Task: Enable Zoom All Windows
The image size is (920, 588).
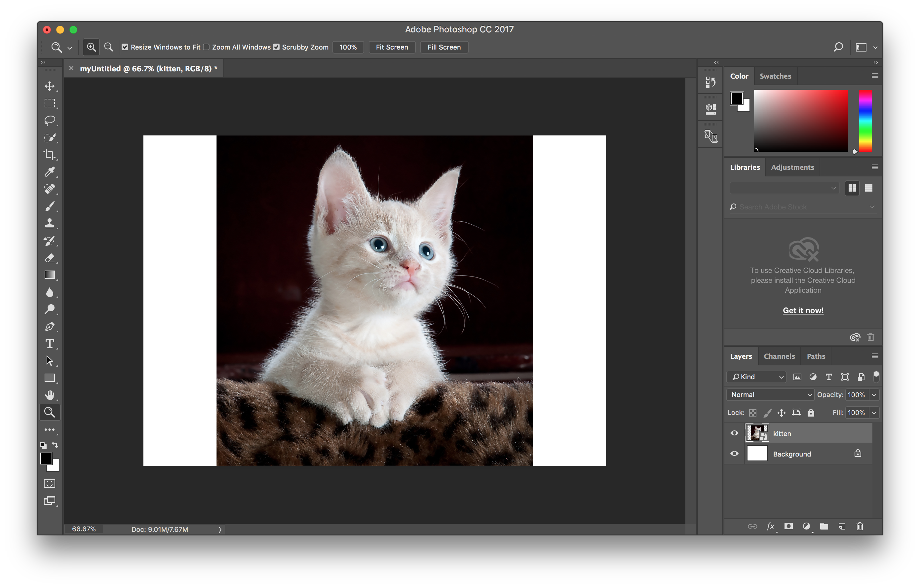Action: point(206,47)
